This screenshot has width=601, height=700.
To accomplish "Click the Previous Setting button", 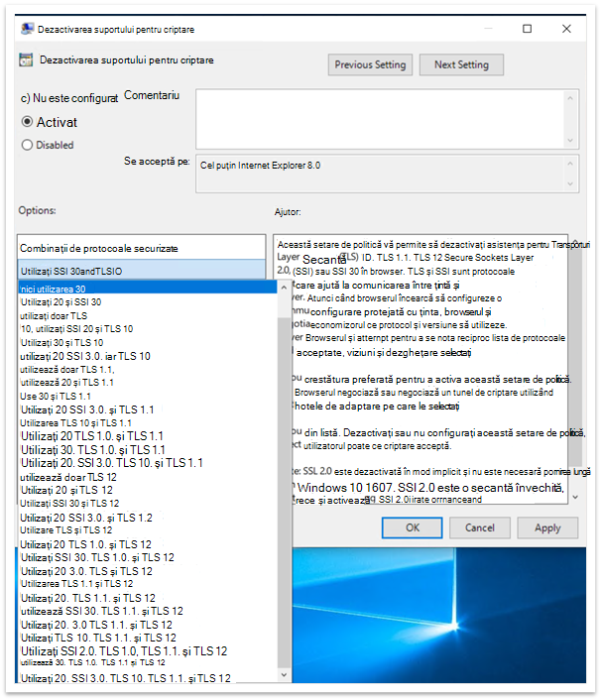I will (x=370, y=64).
